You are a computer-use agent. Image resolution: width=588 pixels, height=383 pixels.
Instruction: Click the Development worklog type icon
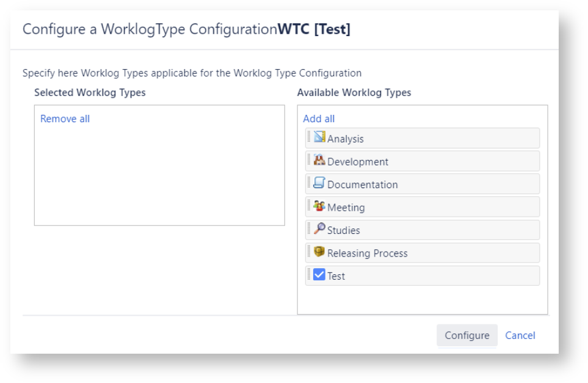[319, 161]
